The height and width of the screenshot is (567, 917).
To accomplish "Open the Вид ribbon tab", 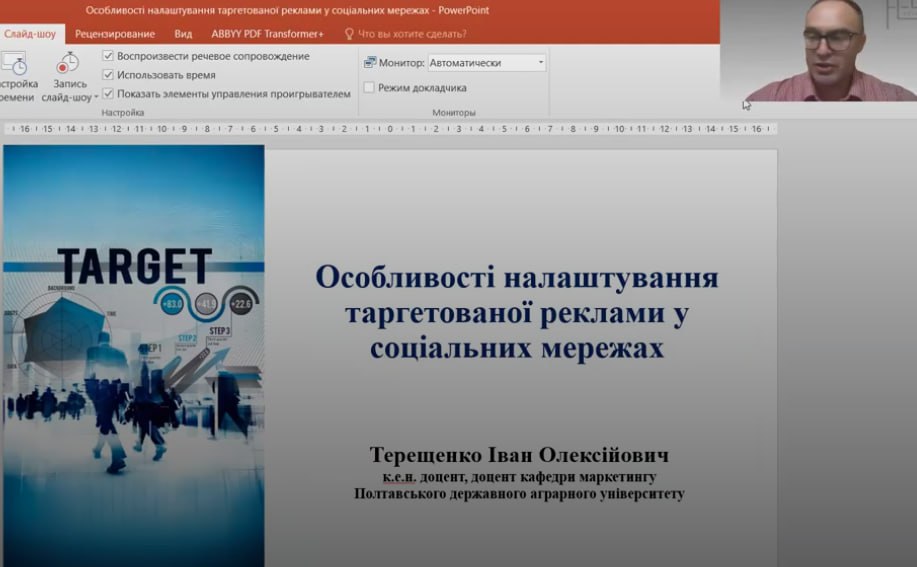I will tap(183, 33).
